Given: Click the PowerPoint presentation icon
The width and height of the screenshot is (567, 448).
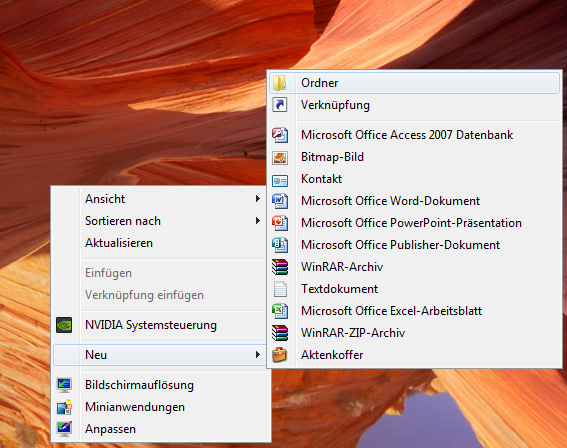Looking at the screenshot, I should (x=280, y=223).
